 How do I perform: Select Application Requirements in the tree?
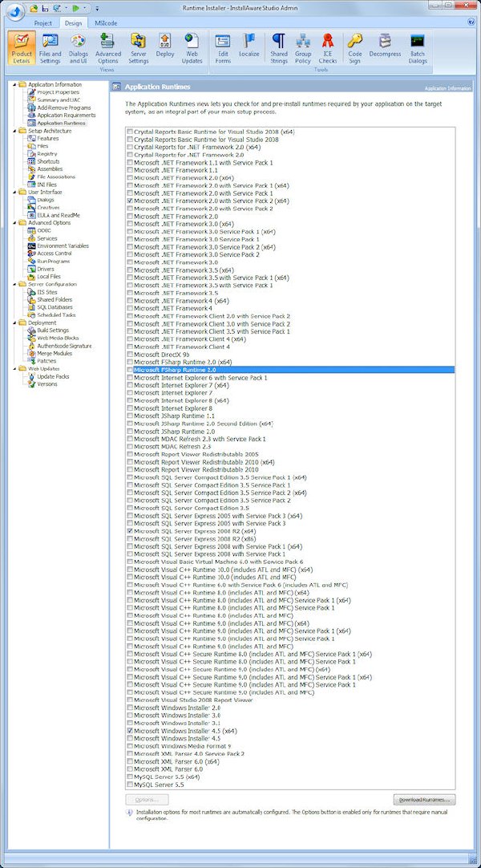(x=67, y=116)
